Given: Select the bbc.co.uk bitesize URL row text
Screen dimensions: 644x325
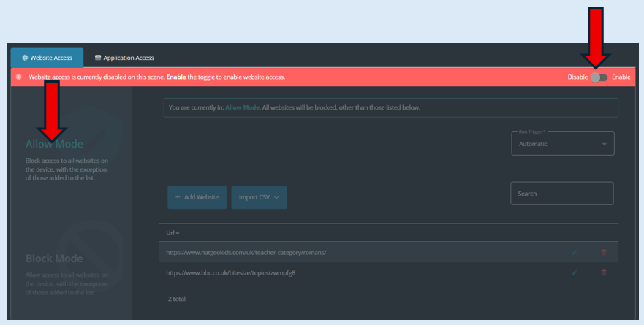Looking at the screenshot, I should [230, 273].
